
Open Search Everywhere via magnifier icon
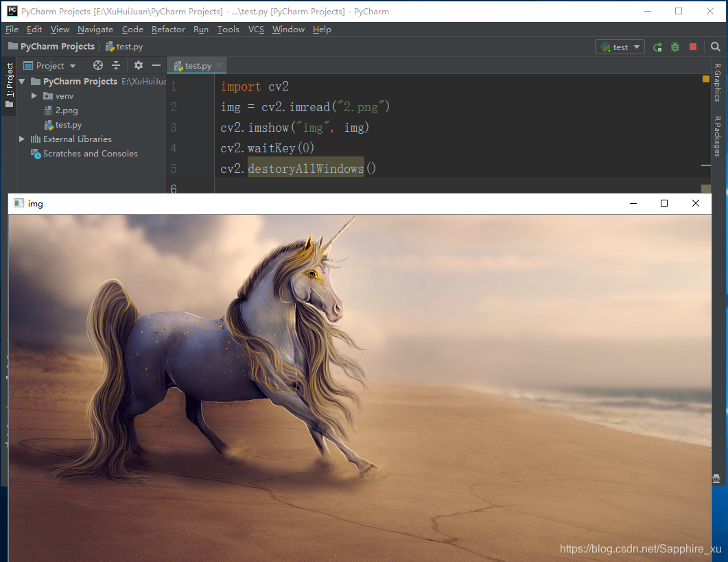click(715, 47)
